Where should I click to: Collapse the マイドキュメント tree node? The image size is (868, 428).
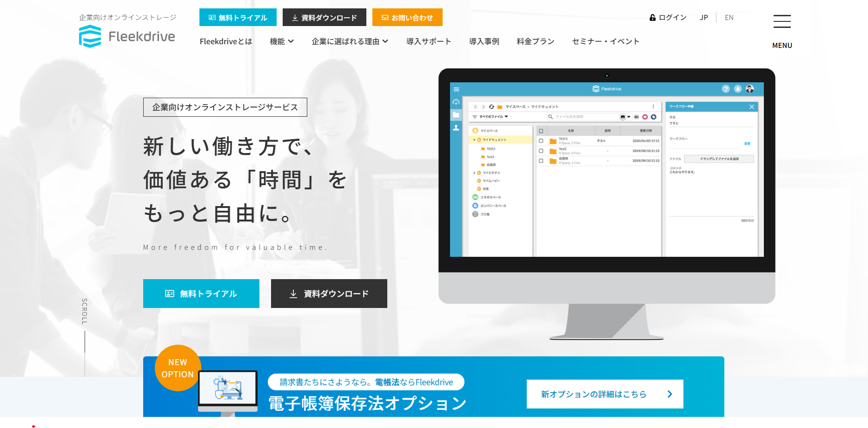coord(474,140)
